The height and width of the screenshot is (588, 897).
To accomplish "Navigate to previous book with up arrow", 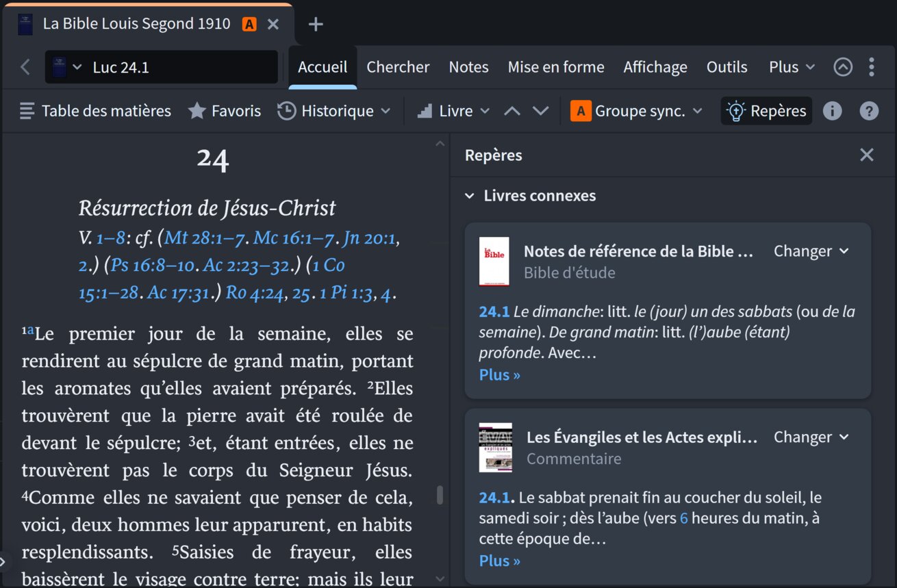I will tap(512, 111).
